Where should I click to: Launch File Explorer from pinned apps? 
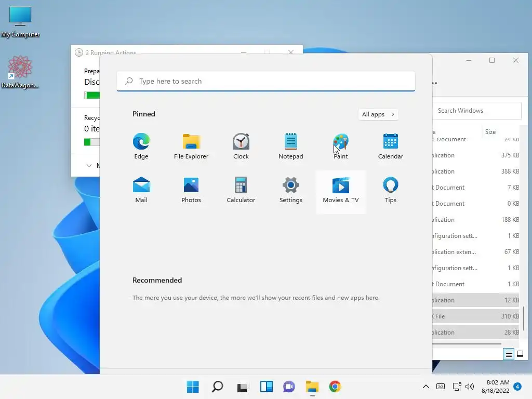pos(191,147)
